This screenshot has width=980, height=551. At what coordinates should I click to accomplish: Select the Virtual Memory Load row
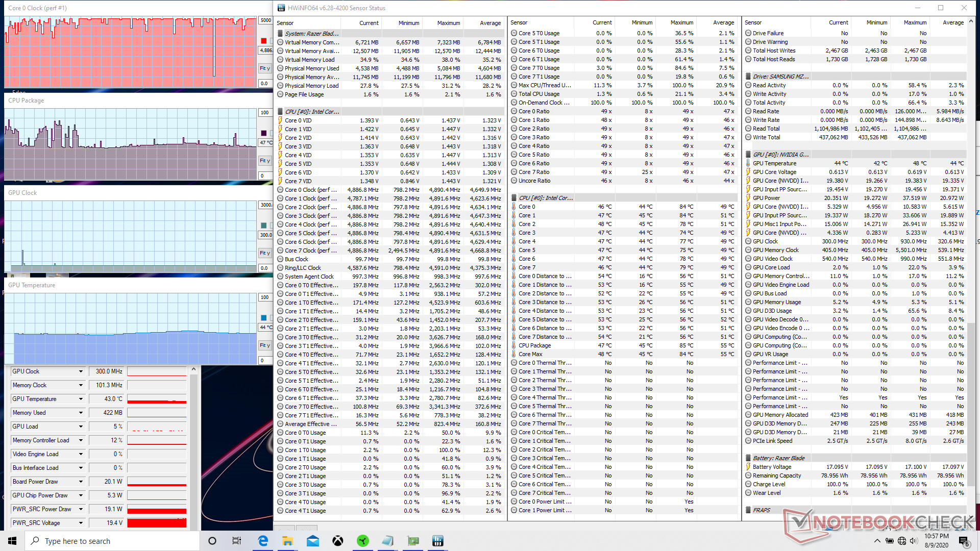(390, 60)
